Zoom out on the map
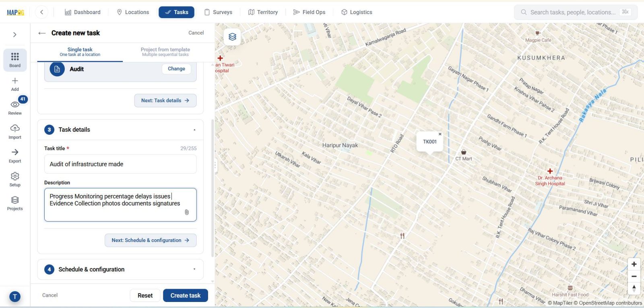Viewport: 644px width, 308px height. tap(634, 276)
